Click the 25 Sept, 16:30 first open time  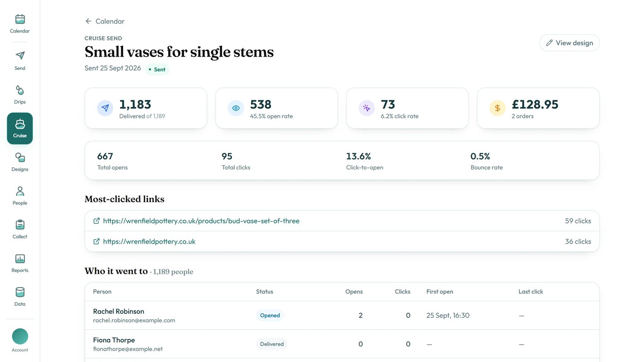coord(448,315)
